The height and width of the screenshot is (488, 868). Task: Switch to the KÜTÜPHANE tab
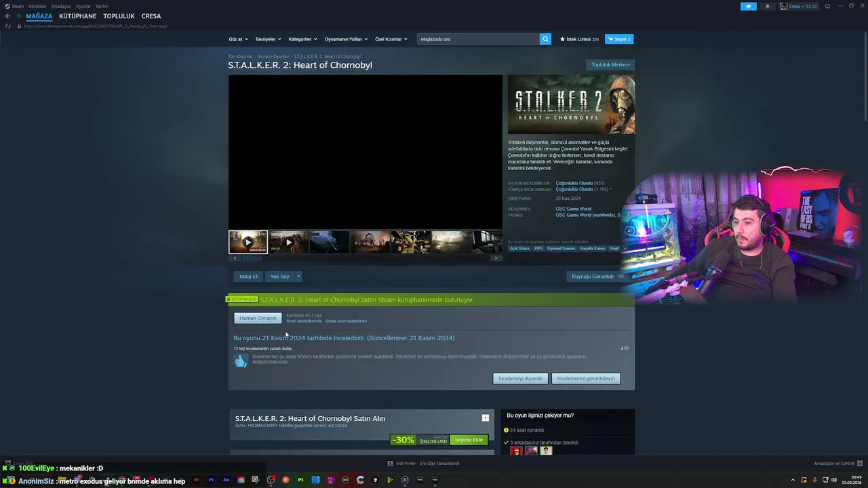[x=78, y=16]
